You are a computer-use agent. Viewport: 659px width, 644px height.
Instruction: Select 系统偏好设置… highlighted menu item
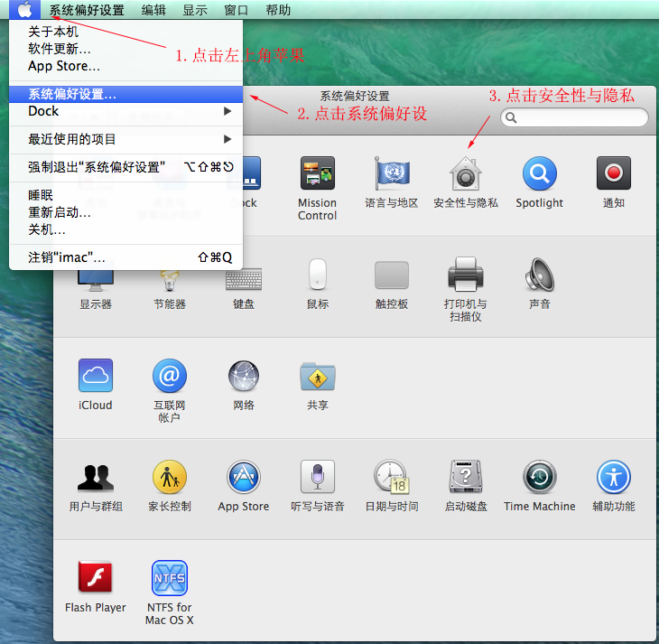(x=125, y=94)
